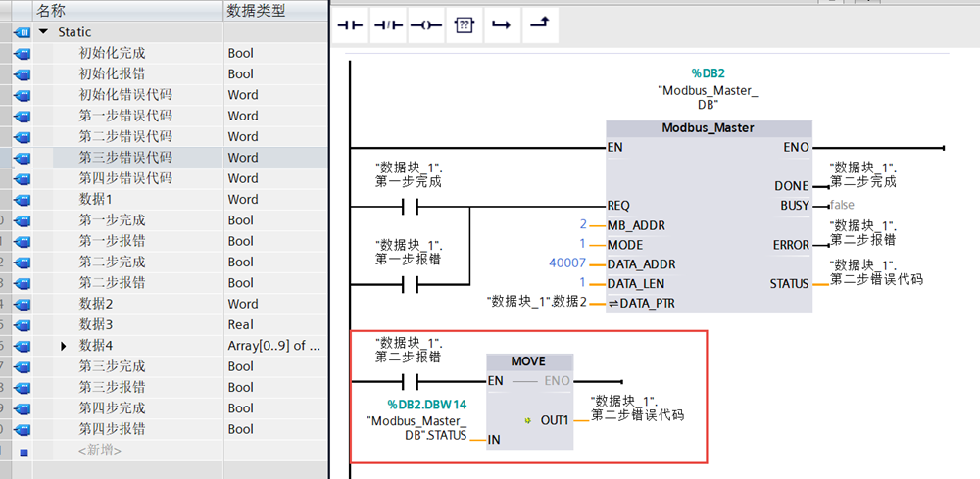
Task: Insert a normally open contact from toolbar
Action: pos(350,26)
